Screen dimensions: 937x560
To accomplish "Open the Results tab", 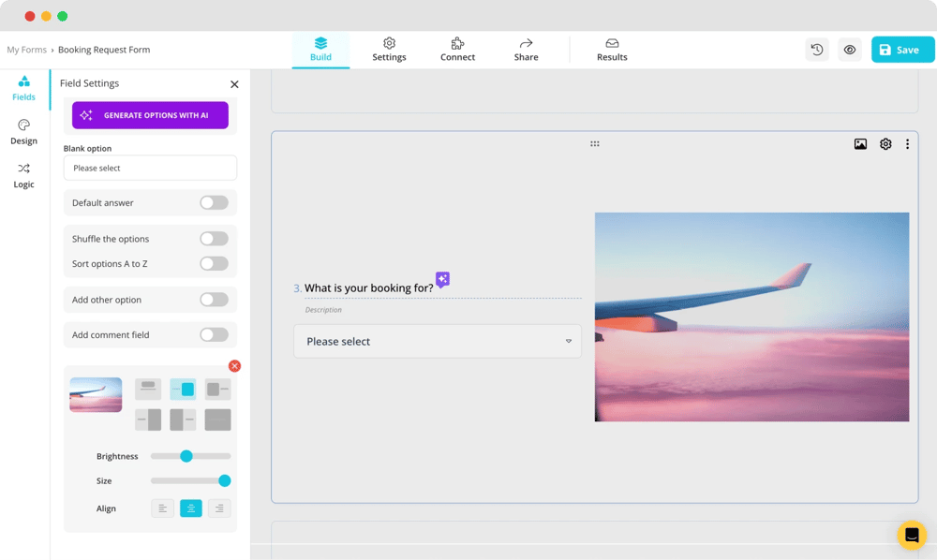I will pos(611,49).
